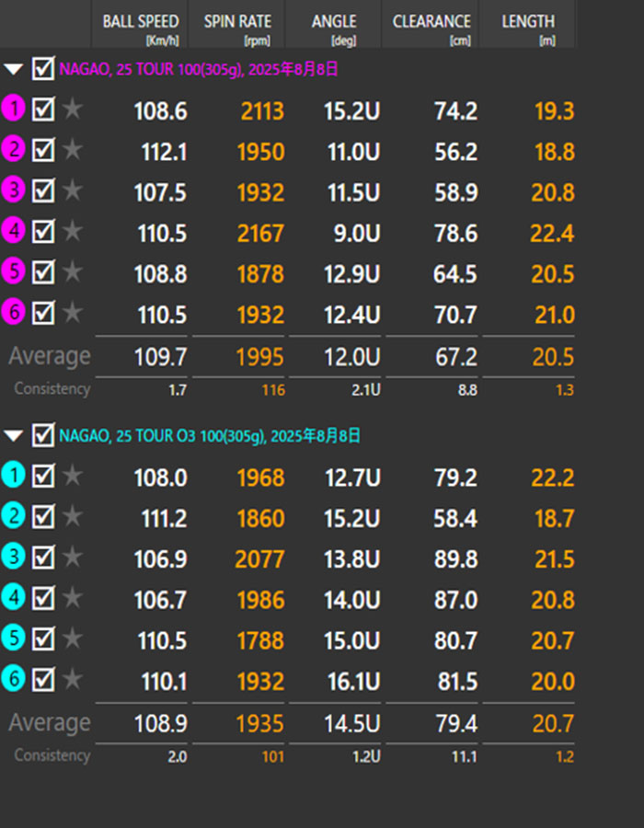The width and height of the screenshot is (644, 828).
Task: Click the cyan number 4 shot marker
Action: (14, 598)
